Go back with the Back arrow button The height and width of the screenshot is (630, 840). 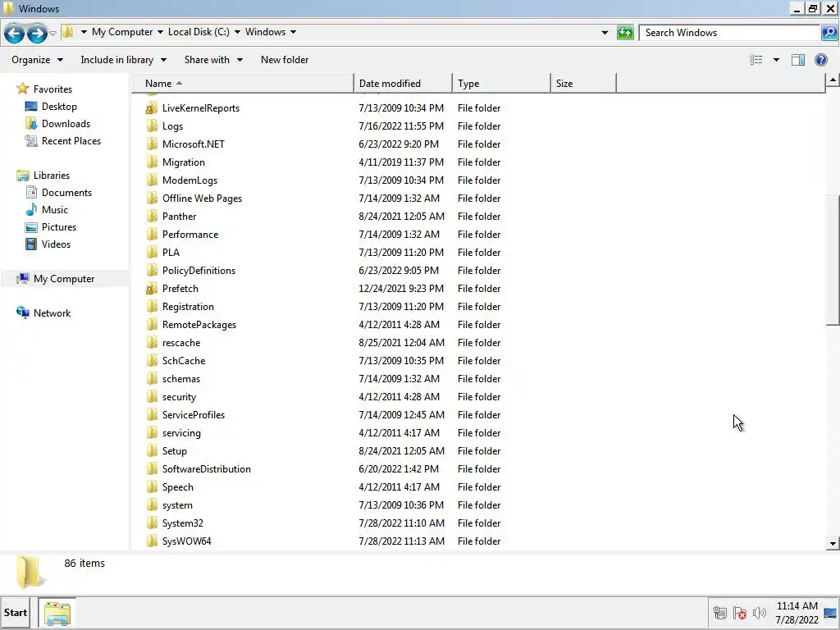(x=15, y=33)
